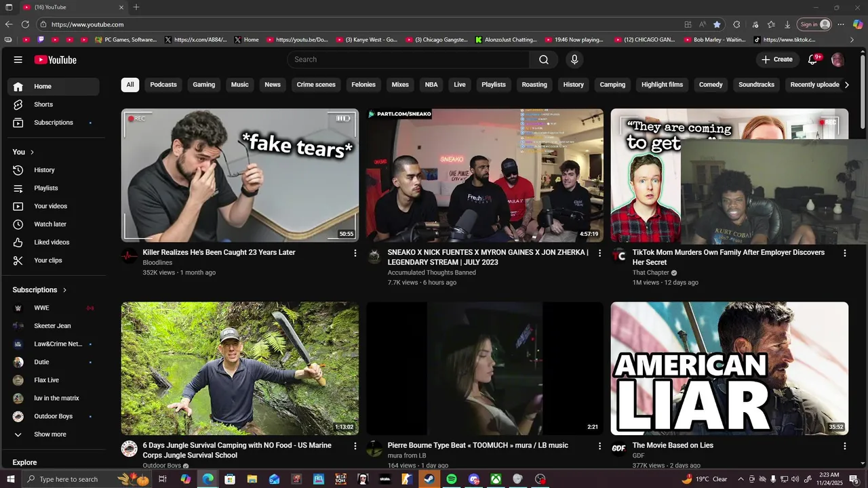Open a new browser tab
Image resolution: width=868 pixels, height=488 pixels.
click(136, 7)
